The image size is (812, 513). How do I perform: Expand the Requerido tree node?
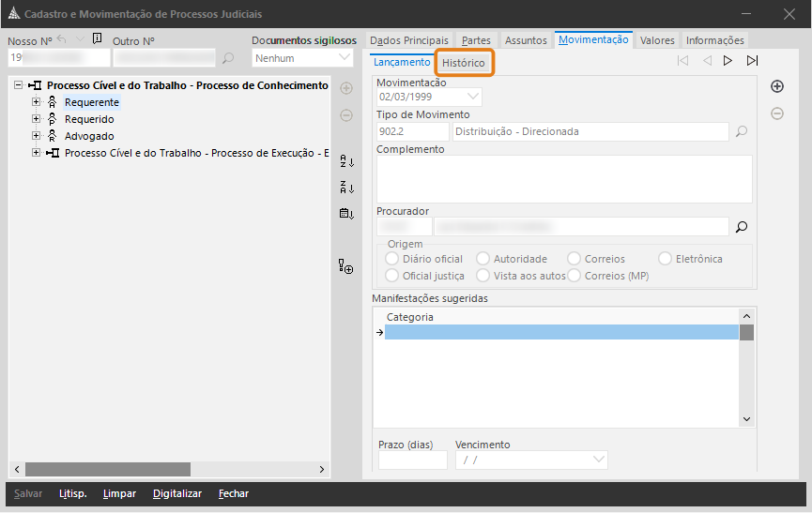coord(37,119)
